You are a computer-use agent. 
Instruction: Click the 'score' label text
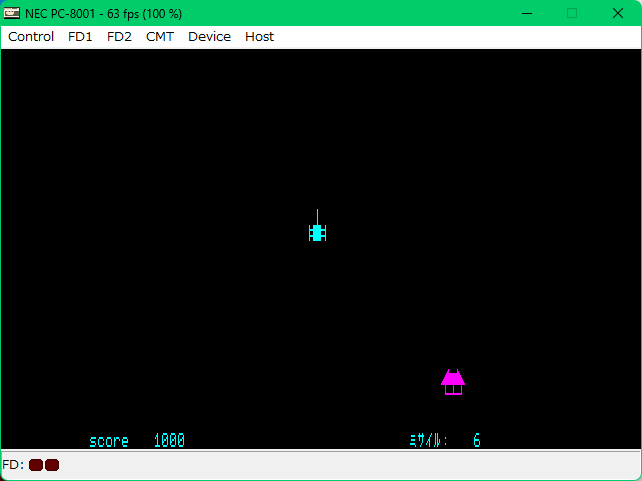pos(109,441)
